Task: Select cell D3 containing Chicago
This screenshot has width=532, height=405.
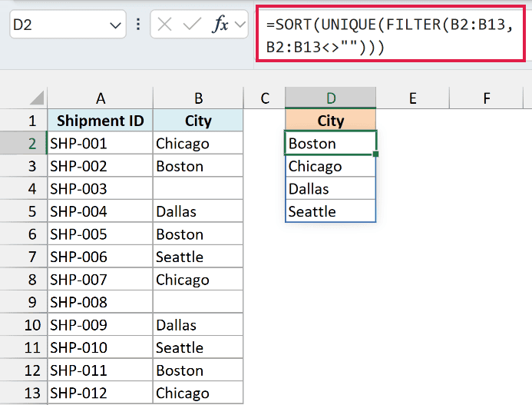Action: [330, 166]
